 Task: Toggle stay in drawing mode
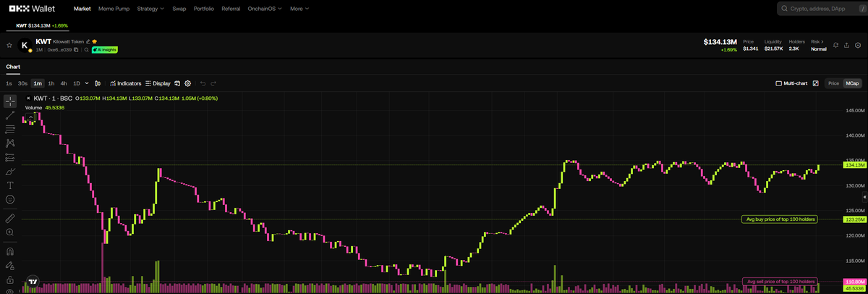coord(10,266)
